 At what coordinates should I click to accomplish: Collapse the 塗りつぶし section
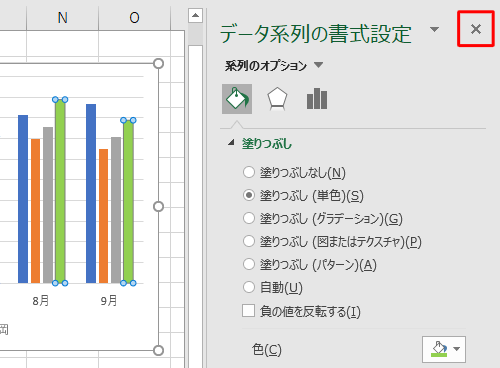[231, 143]
